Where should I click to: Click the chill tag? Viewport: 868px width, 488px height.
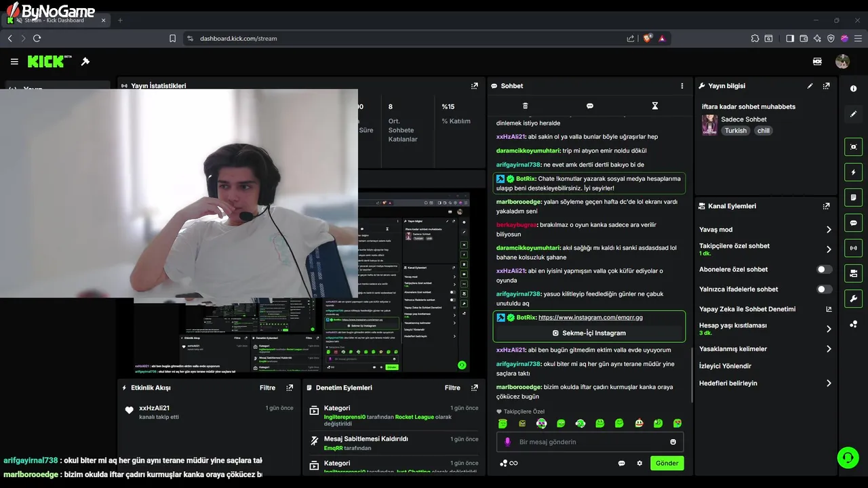[x=764, y=131]
